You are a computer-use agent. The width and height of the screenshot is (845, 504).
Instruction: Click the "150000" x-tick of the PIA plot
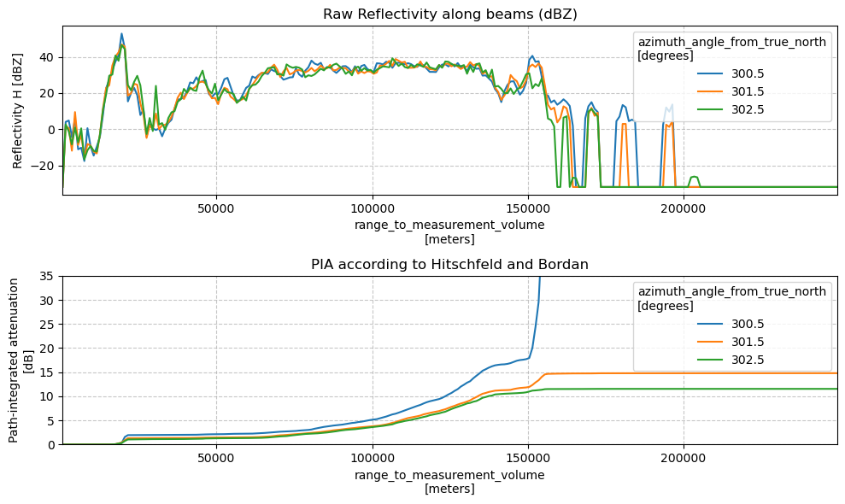click(x=528, y=458)
